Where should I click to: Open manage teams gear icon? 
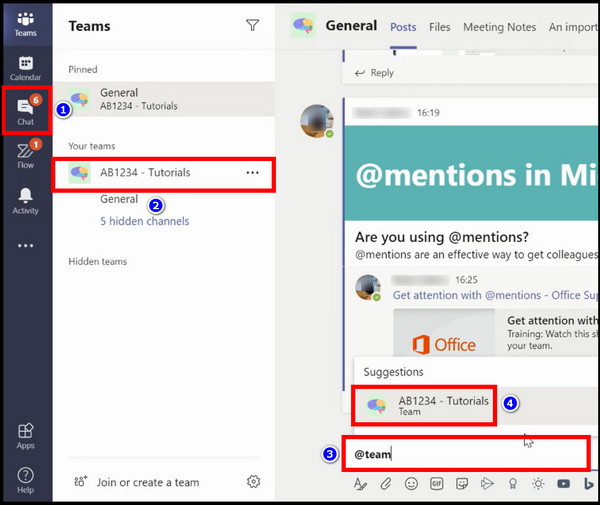click(x=253, y=482)
